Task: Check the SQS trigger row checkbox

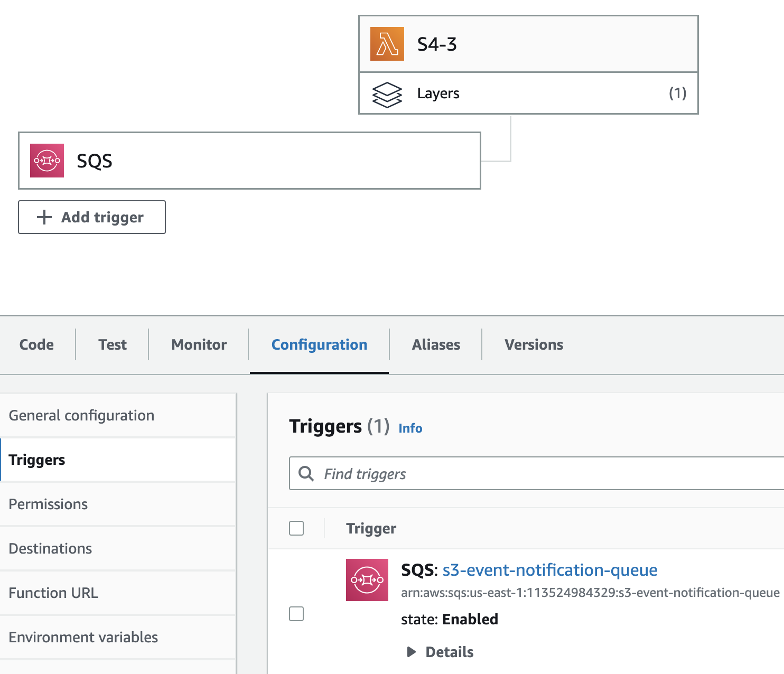Action: tap(296, 614)
